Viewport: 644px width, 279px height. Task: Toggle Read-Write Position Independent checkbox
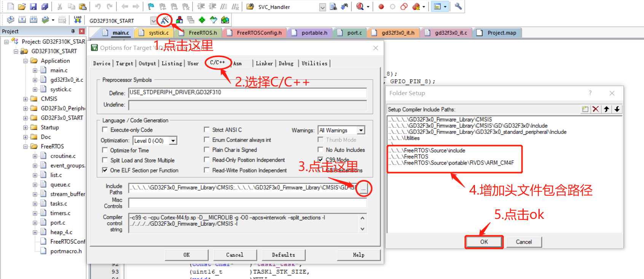pos(207,170)
